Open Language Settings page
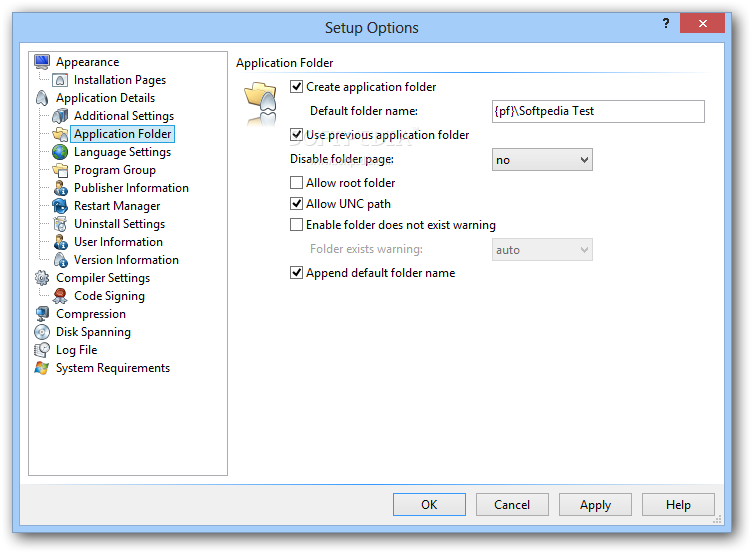752x553 pixels. pyautogui.click(x=122, y=152)
